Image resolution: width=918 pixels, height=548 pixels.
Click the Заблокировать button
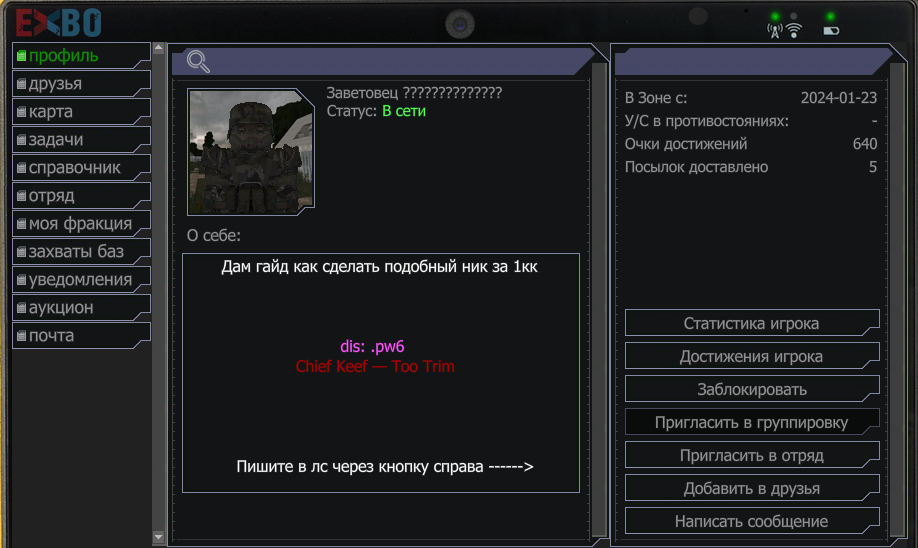pos(752,389)
